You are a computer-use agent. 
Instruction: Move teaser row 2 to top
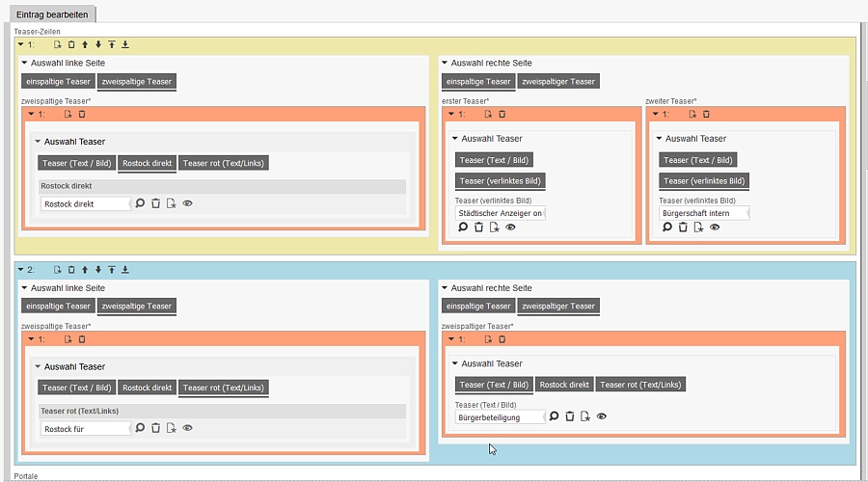(x=112, y=270)
